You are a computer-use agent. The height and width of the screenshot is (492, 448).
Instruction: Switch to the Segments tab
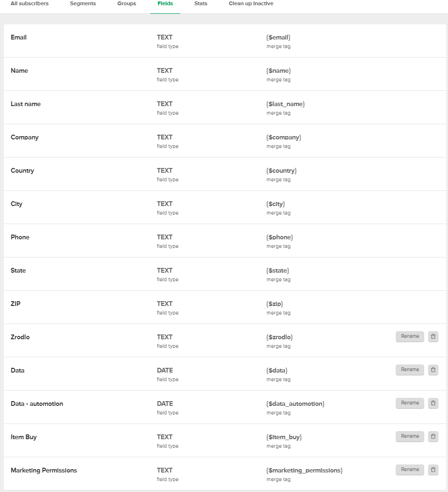83,4
